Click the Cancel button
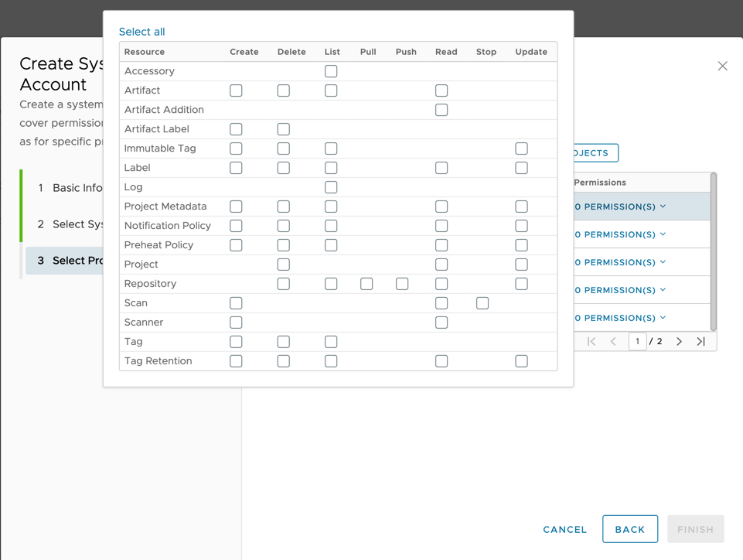This screenshot has height=560, width=743. point(564,530)
